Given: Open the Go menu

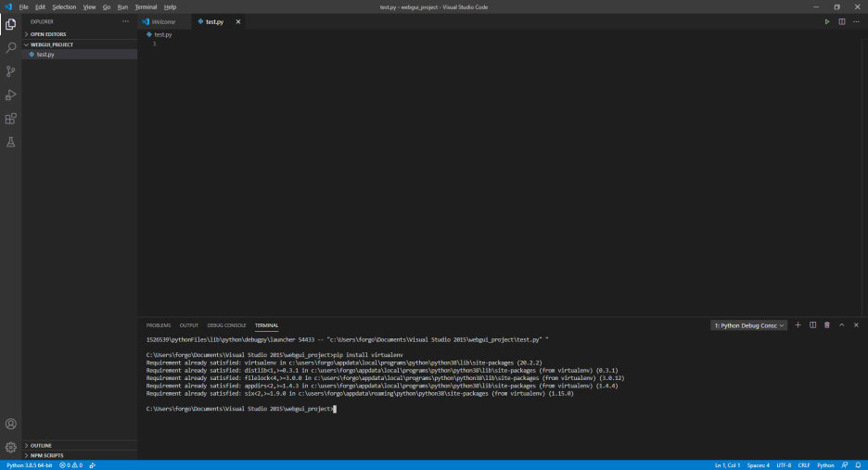Looking at the screenshot, I should (x=107, y=7).
